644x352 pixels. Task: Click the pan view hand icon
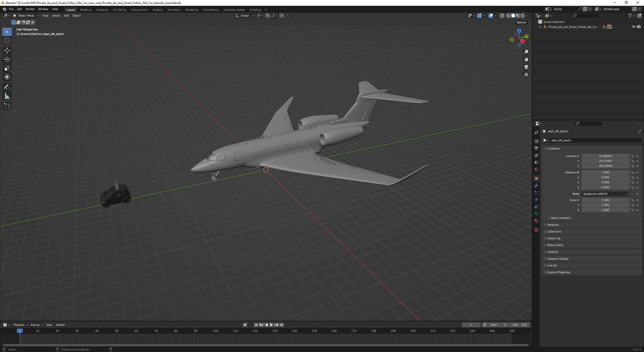pyautogui.click(x=526, y=59)
